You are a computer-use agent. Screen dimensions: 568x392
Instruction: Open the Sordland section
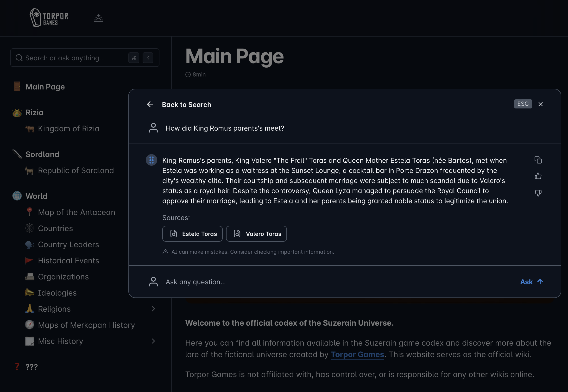[42, 154]
